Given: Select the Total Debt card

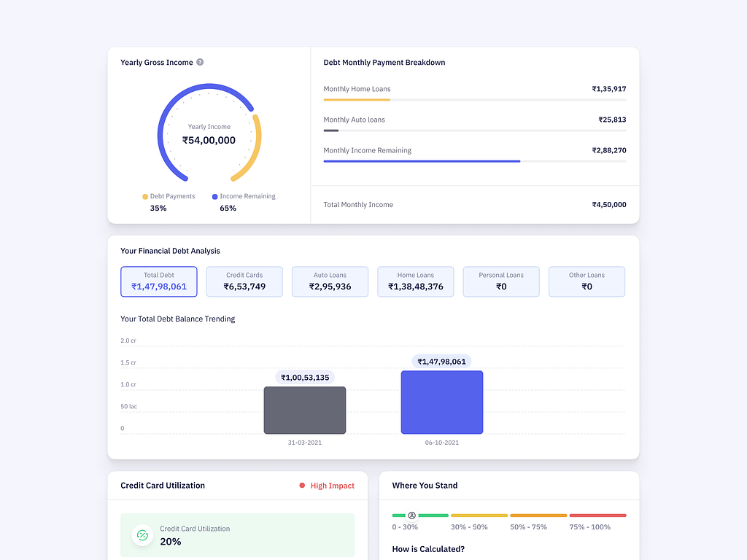Looking at the screenshot, I should click(158, 281).
